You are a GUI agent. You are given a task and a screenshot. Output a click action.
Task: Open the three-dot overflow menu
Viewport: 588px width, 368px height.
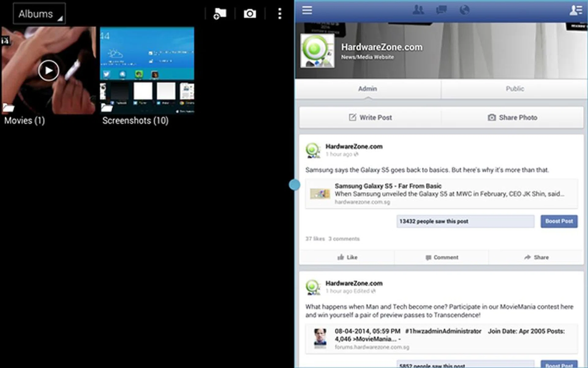tap(279, 14)
